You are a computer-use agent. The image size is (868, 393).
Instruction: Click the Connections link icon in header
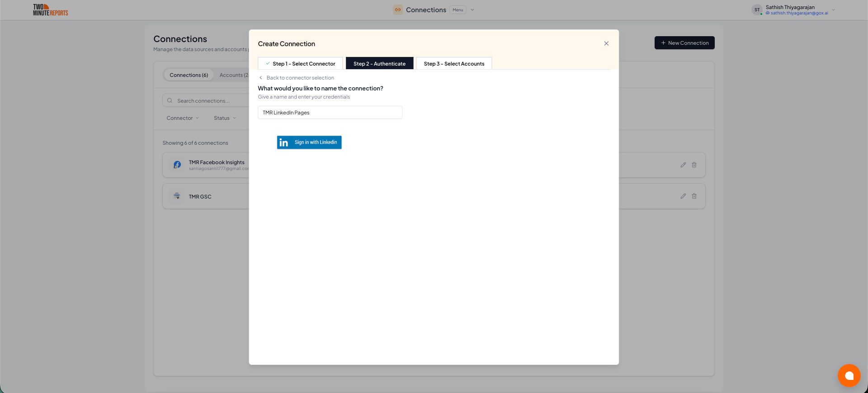[x=398, y=10]
